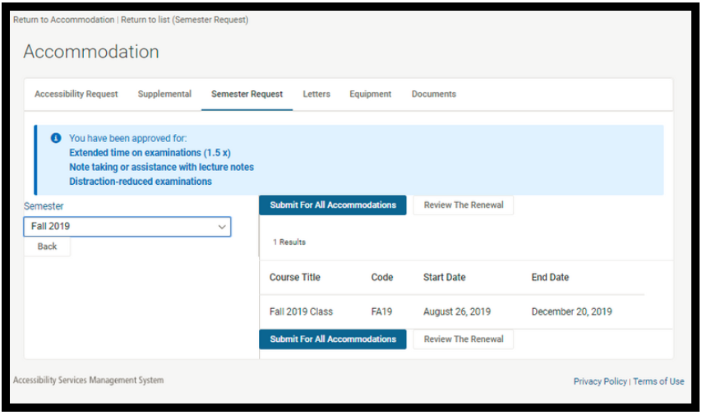Switch to the Accessibility Request tab
The image size is (702, 415).
76,94
